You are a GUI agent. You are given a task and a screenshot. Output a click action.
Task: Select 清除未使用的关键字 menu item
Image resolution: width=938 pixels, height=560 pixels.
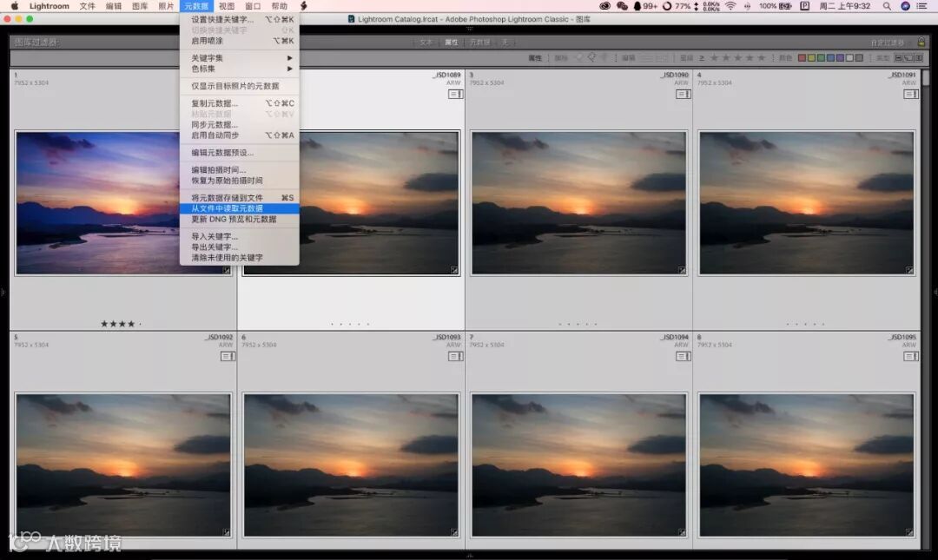(240, 258)
